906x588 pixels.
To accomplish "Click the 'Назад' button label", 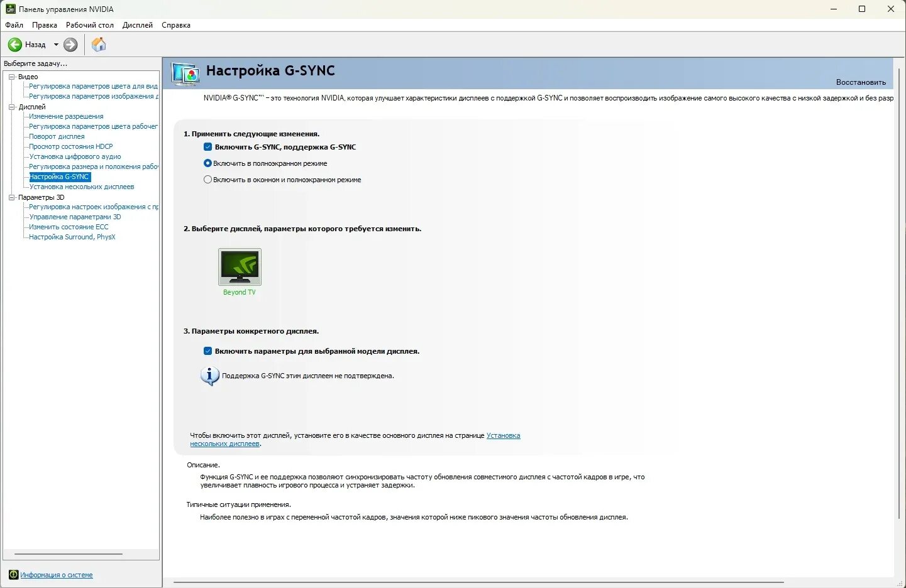I will (x=35, y=45).
